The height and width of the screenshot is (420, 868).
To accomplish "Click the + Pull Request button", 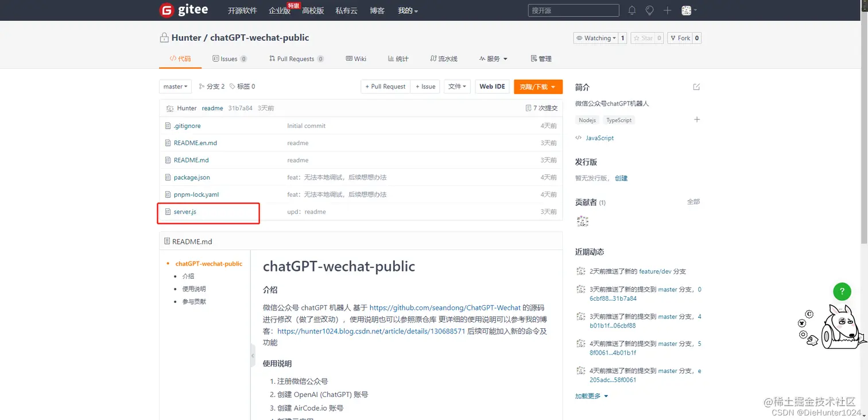I will (385, 87).
